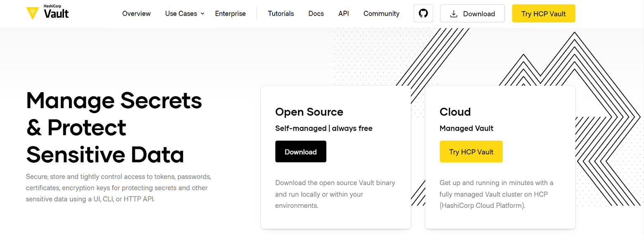Screen dimensions: 644x235
Task: Open the GitHub repository icon link
Action: coord(423,14)
